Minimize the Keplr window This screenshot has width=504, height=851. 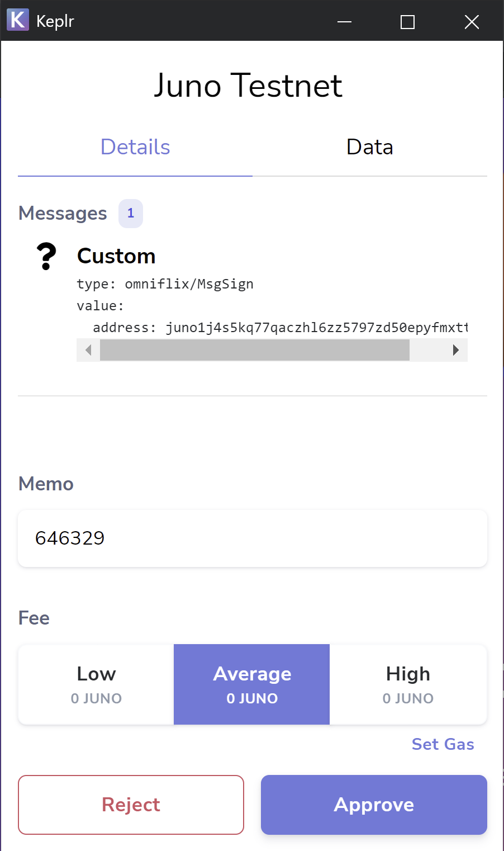click(x=345, y=21)
